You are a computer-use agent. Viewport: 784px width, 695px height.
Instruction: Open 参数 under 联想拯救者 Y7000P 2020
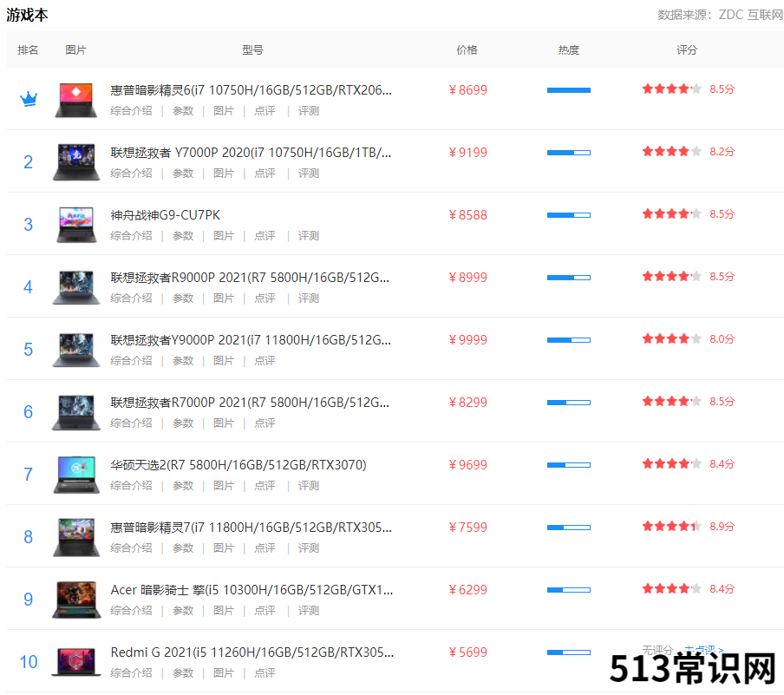coord(183,174)
